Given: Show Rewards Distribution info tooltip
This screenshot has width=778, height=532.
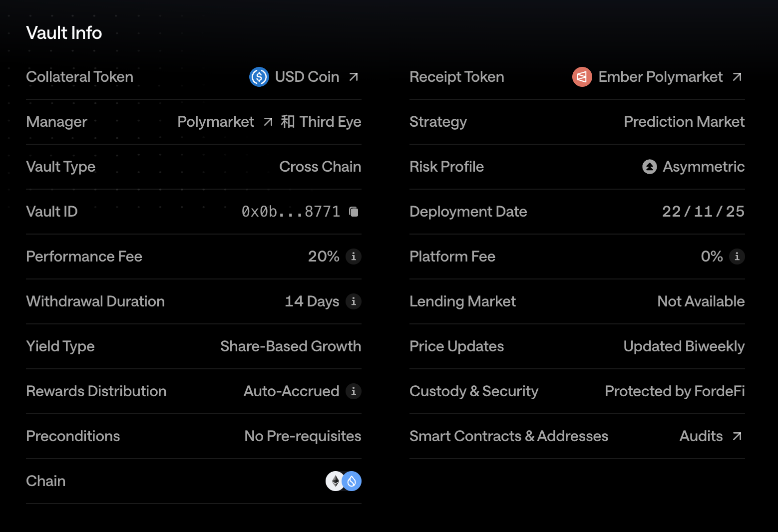Looking at the screenshot, I should point(354,391).
